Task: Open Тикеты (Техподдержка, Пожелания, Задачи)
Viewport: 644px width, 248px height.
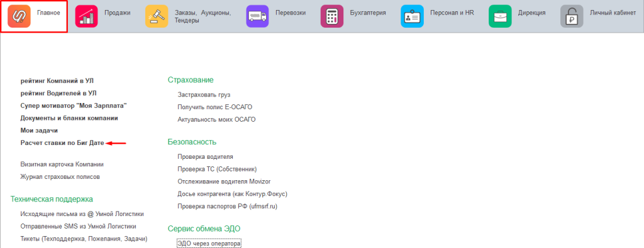Action: [84, 239]
